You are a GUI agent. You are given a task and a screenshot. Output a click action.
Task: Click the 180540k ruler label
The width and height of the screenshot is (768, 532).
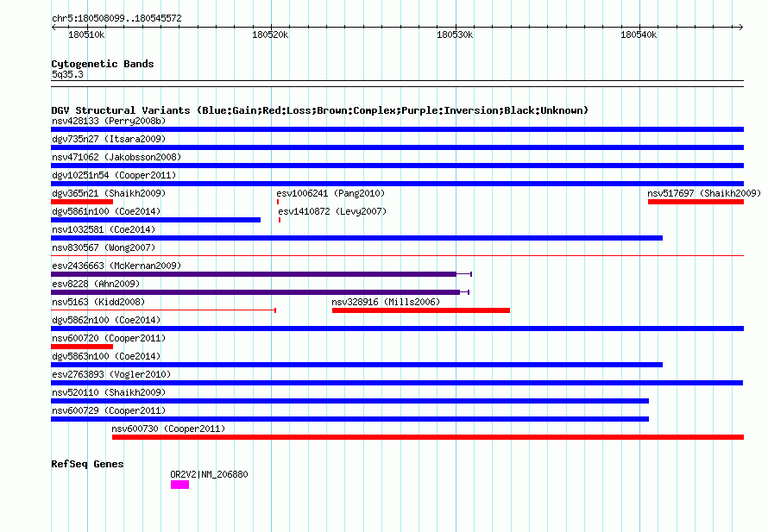tap(639, 34)
